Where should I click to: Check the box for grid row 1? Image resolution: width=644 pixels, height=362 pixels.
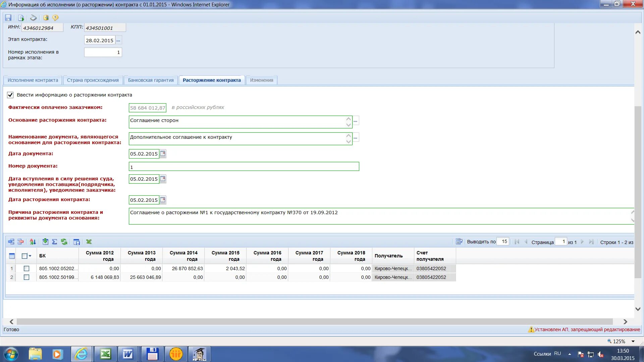[x=26, y=268]
